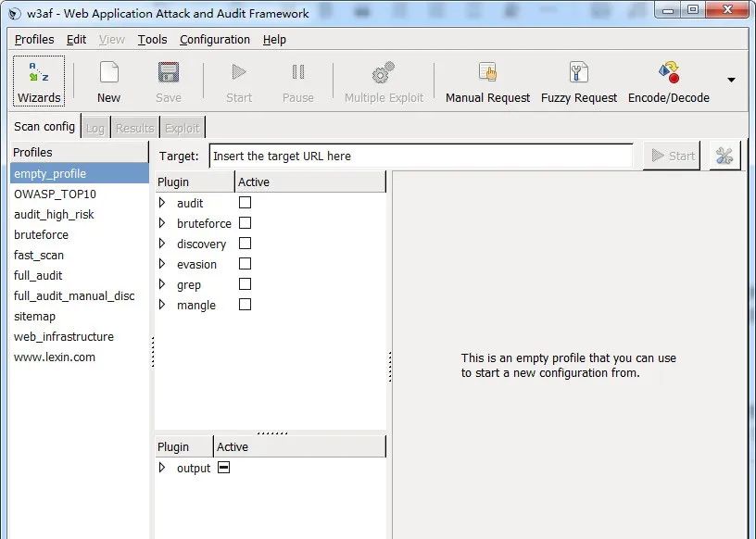Open advanced target settings icon beside Start

pyautogui.click(x=724, y=156)
